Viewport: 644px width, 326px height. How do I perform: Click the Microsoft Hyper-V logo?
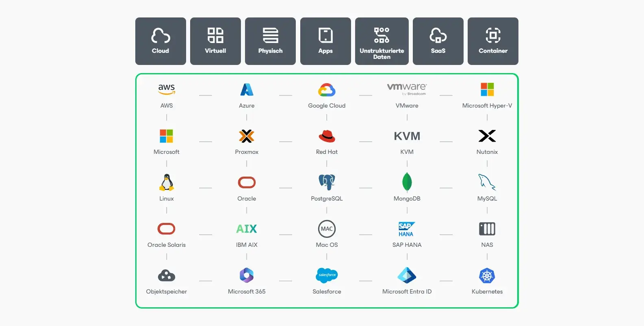[x=487, y=89]
